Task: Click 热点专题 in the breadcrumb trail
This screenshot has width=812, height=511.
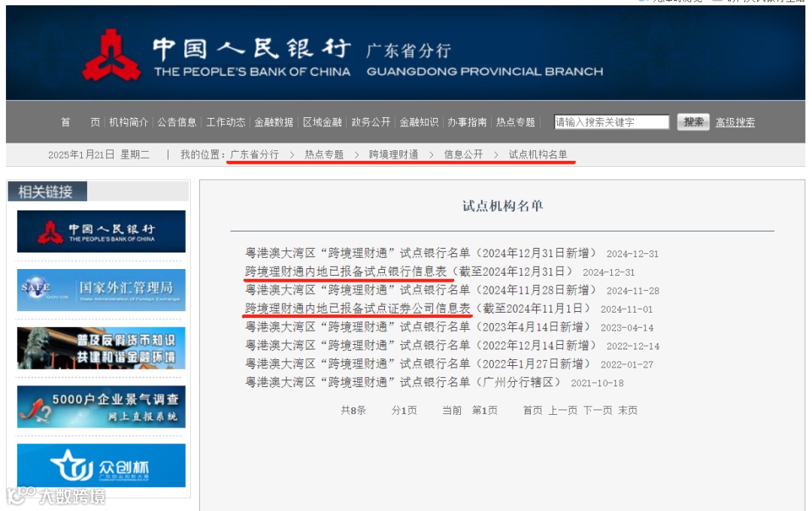Action: [x=324, y=154]
